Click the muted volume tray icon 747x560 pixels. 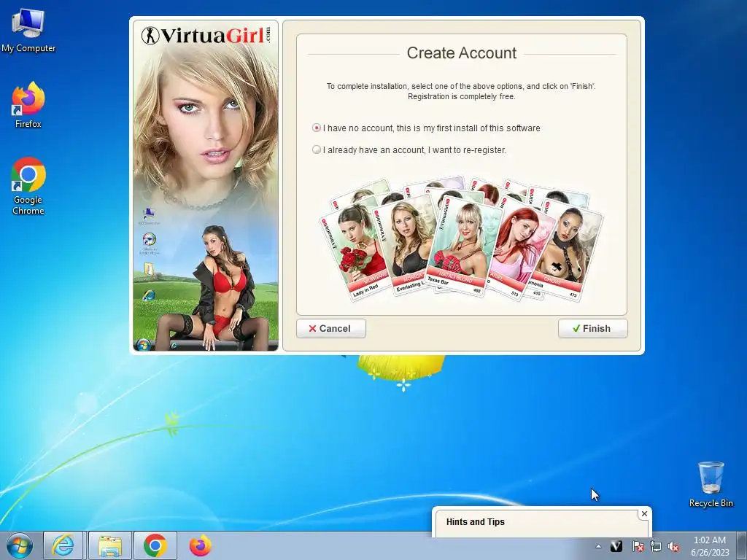coord(673,547)
